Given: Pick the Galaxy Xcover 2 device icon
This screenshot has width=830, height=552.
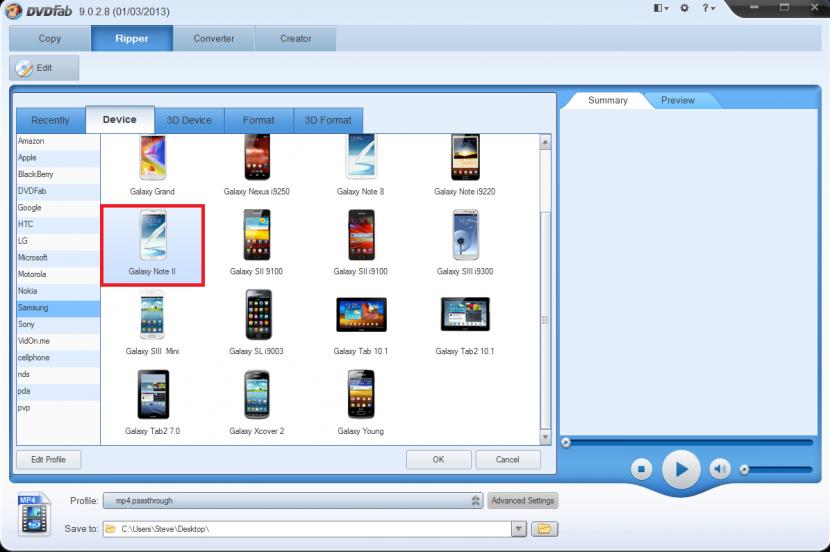Looking at the screenshot, I should tap(258, 395).
